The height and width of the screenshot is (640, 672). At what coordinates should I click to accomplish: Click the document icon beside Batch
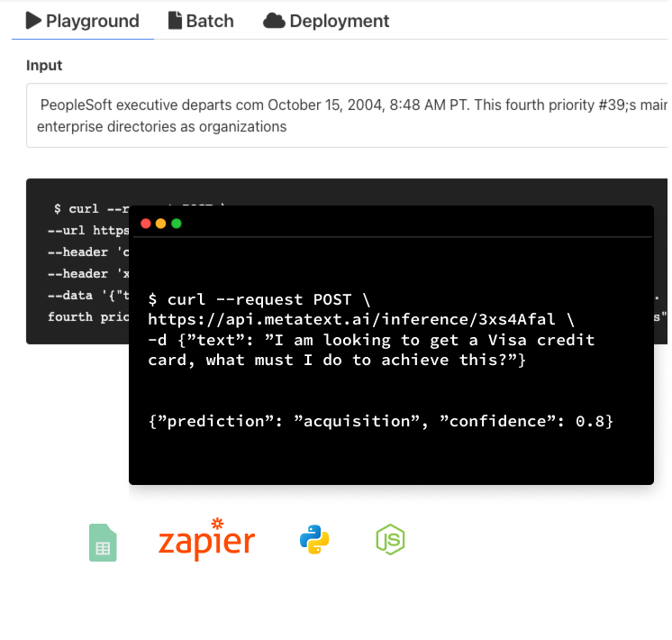coord(175,21)
